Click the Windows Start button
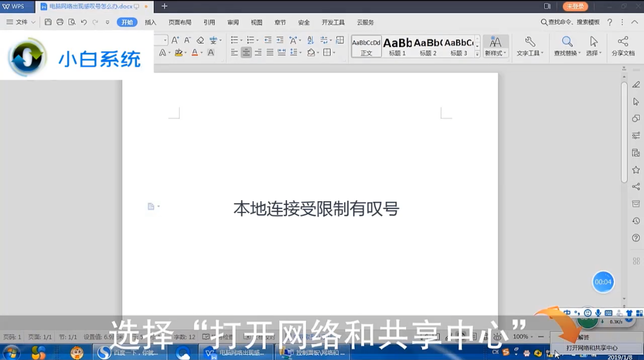Image resolution: width=644 pixels, height=360 pixels. (11, 352)
